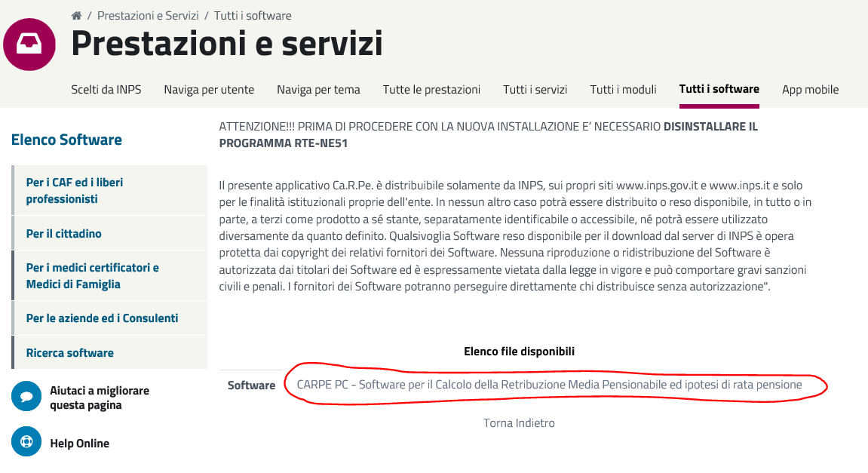Select the Tutti i software tab
The height and width of the screenshot is (473, 868).
tap(719, 89)
